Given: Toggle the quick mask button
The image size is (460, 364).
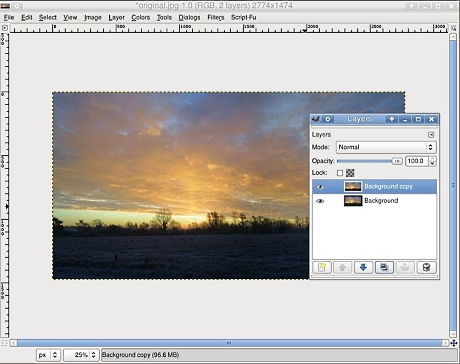Looking at the screenshot, I should [5, 343].
